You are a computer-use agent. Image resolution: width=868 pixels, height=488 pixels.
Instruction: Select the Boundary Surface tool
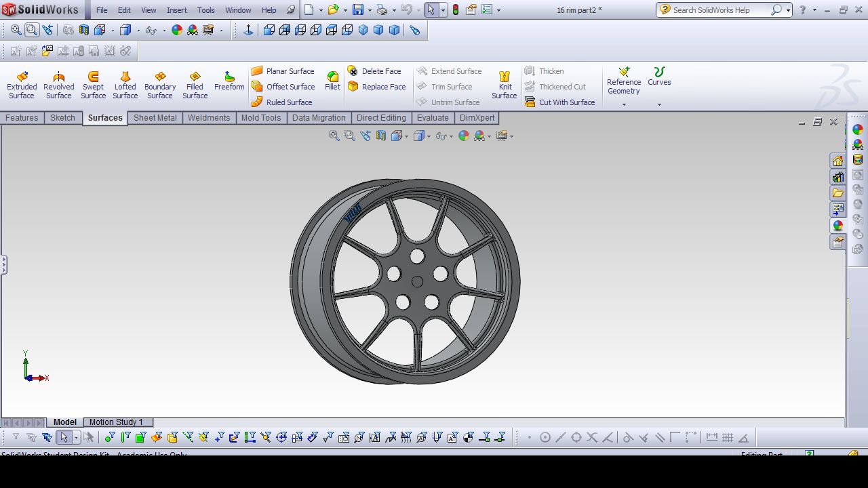point(160,85)
